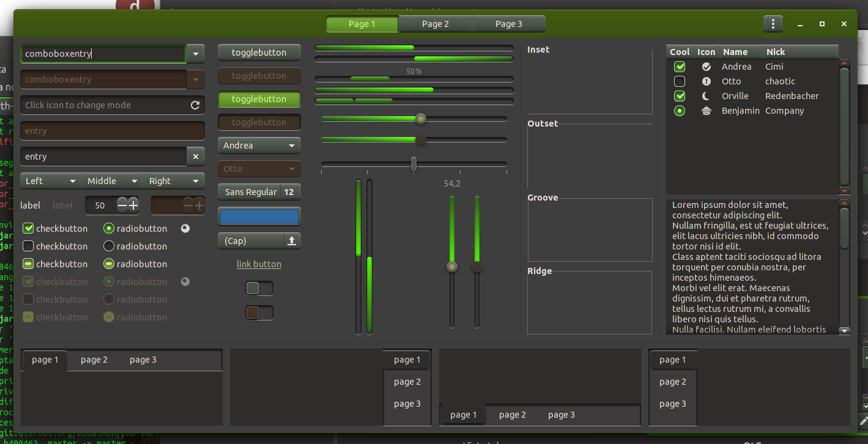Click inside the comboboxentry text field

[x=103, y=54]
